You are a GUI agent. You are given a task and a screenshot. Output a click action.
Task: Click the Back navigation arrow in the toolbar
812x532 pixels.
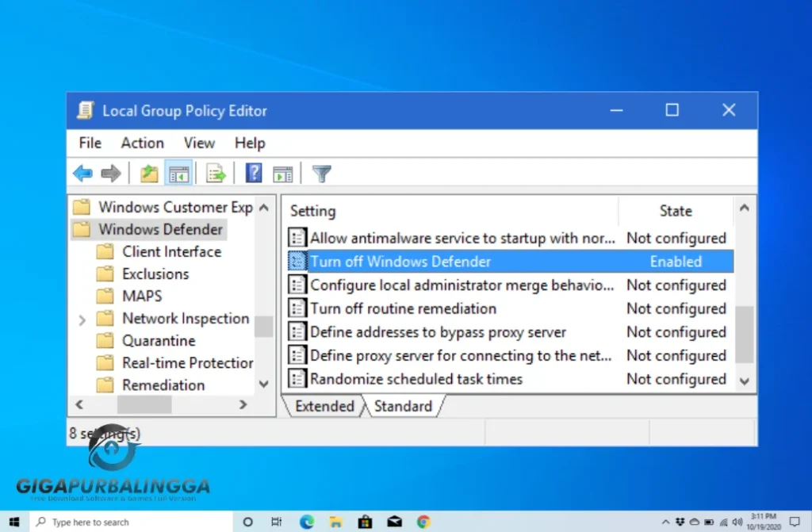[82, 173]
